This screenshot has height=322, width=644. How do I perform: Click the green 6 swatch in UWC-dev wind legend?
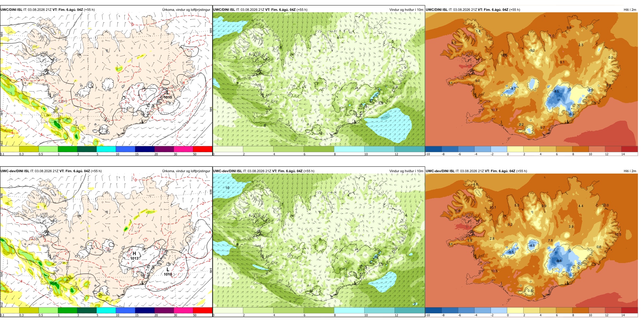[319, 310]
